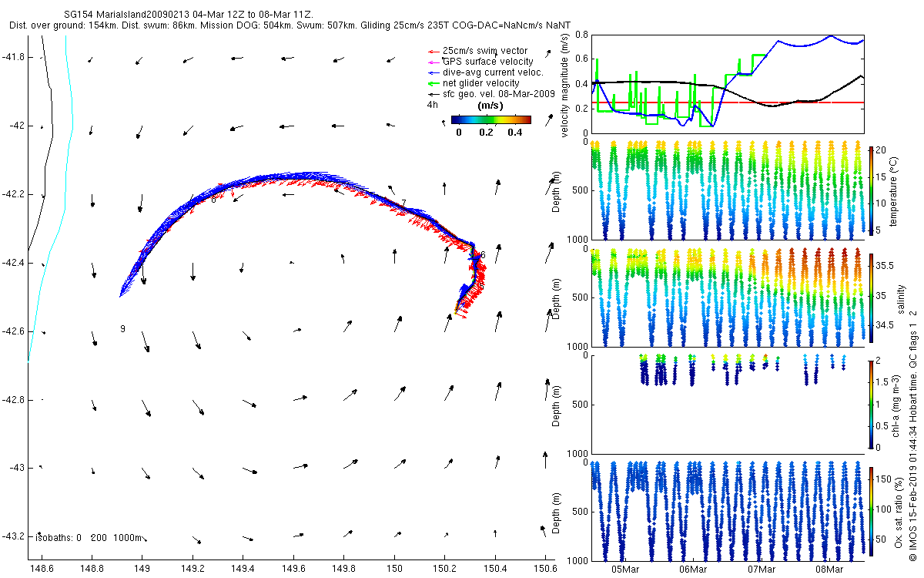Viewport: 924px width, 578px height.
Task: Click the salinity colorbar
Action: (871, 297)
